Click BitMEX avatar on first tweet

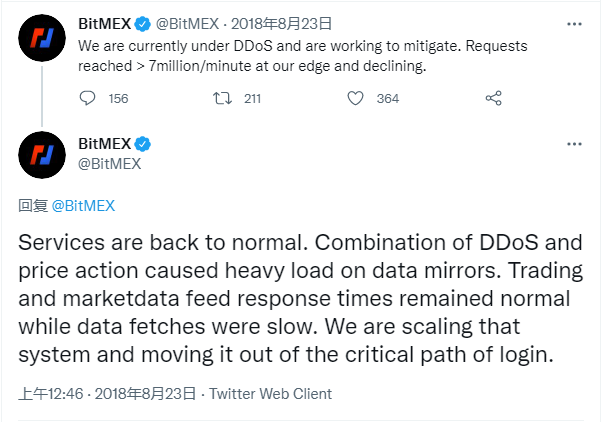(x=40, y=39)
